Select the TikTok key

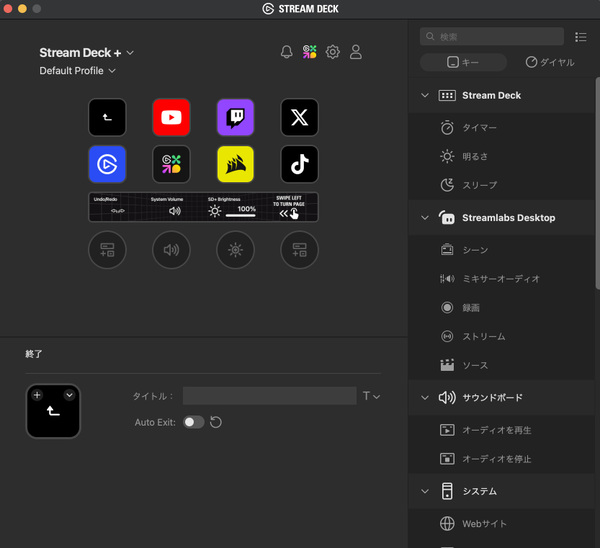point(299,164)
